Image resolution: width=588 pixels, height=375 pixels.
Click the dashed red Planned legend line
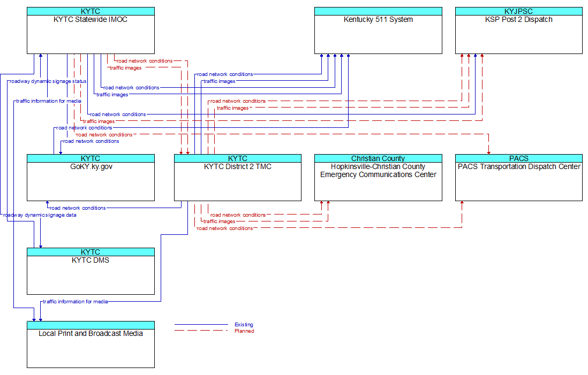pyautogui.click(x=201, y=331)
